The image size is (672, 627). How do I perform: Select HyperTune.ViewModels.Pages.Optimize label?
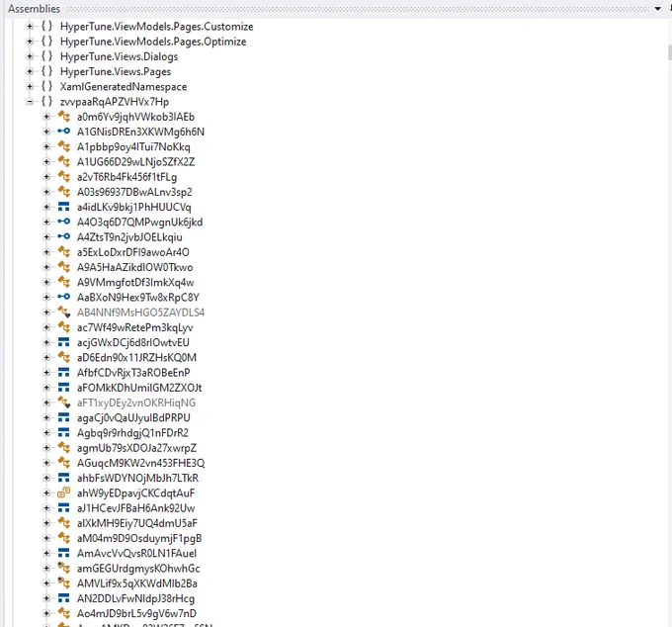(x=153, y=42)
